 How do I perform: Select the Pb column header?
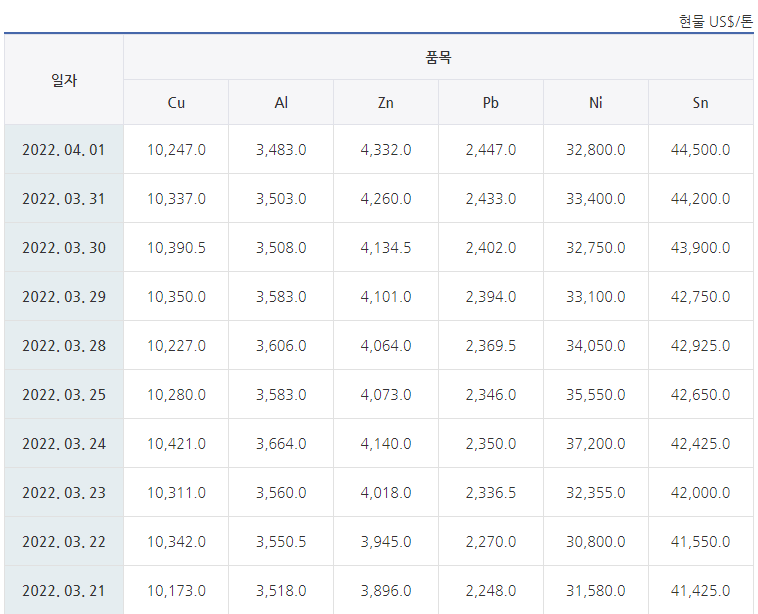(491, 102)
